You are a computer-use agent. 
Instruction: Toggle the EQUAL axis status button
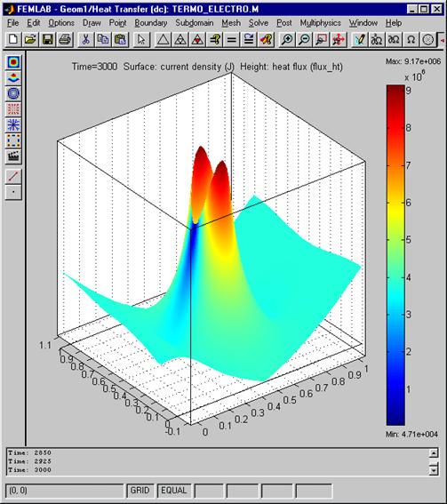(174, 491)
